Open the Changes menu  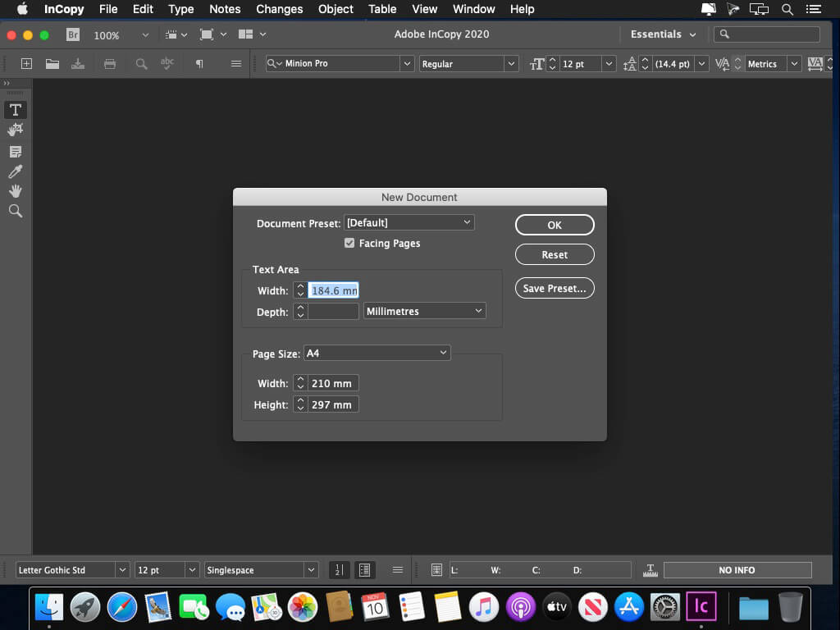279,9
